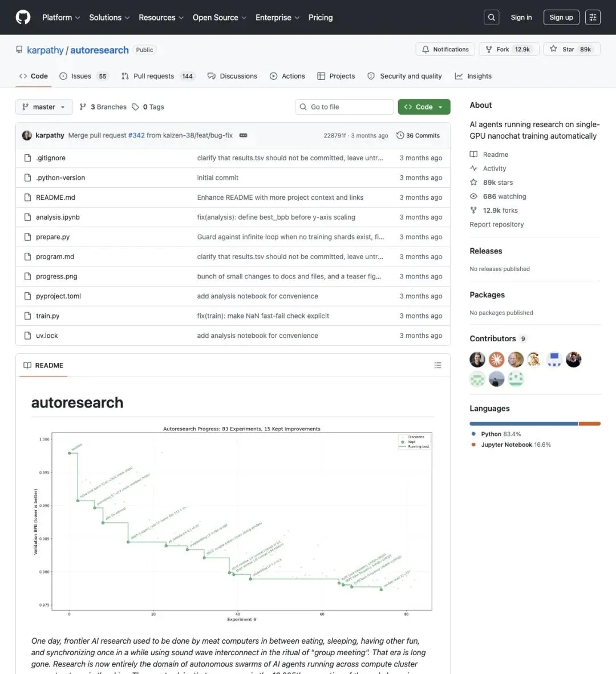The width and height of the screenshot is (616, 674).
Task: Open the GitHub home logo
Action: tap(23, 18)
